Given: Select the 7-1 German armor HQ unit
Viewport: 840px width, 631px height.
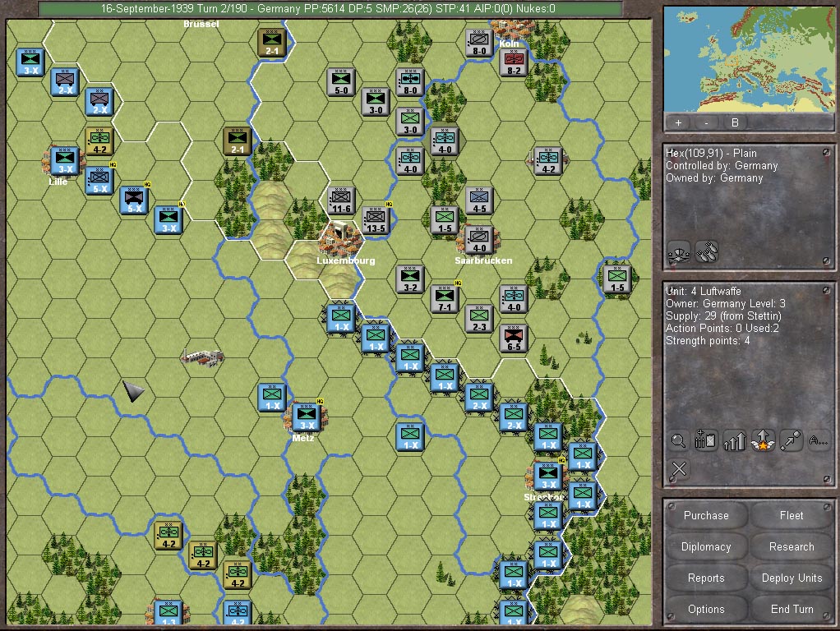Looking at the screenshot, I should click(x=445, y=298).
